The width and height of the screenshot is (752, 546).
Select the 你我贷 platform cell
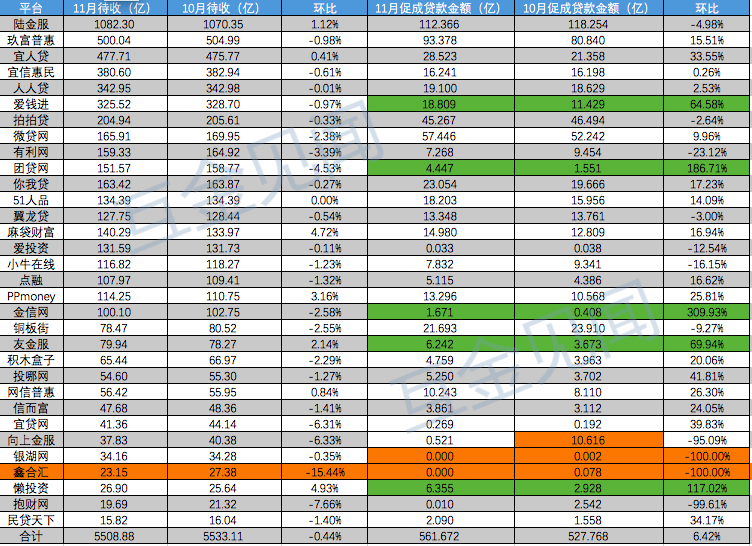point(31,184)
